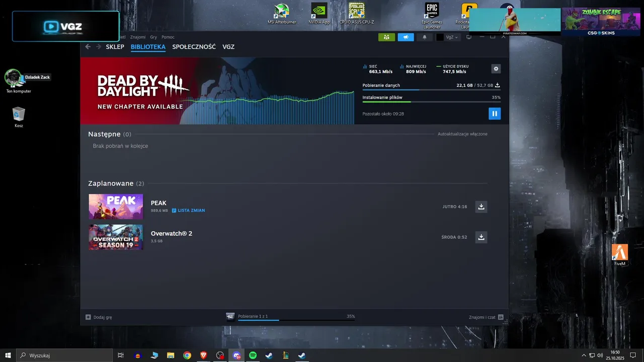644x362 pixels.
Task: Expand the system tray hidden icons chevron
Action: tap(584, 355)
